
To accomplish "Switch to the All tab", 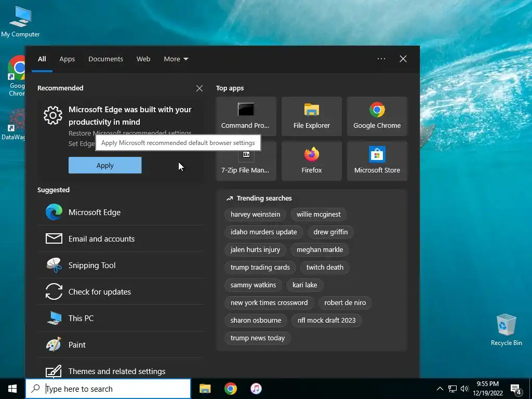I will pyautogui.click(x=42, y=59).
